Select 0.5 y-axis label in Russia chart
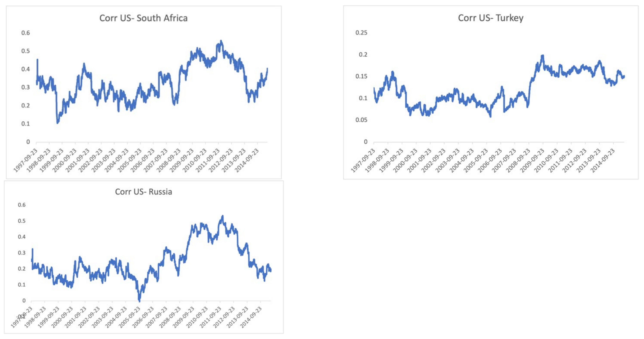 [x=22, y=221]
